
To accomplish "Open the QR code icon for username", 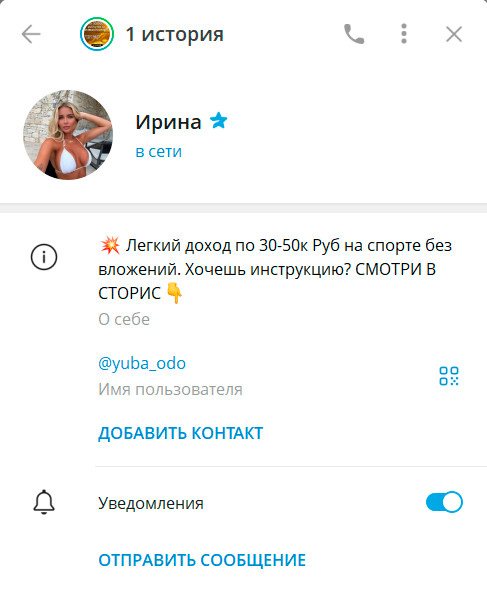I will click(x=449, y=376).
